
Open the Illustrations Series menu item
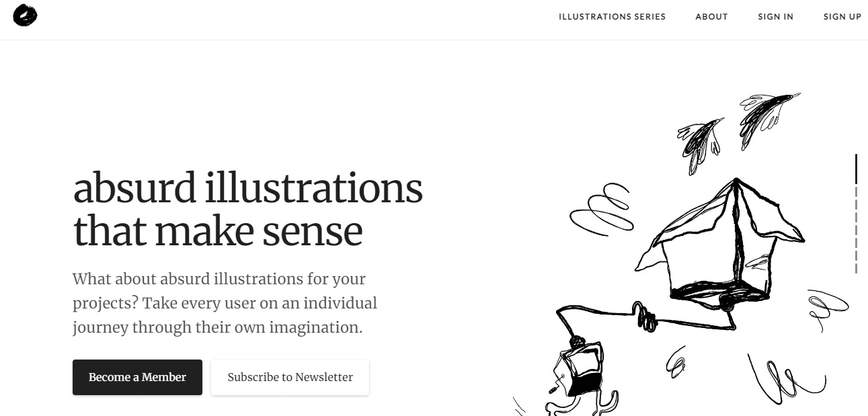(x=612, y=17)
